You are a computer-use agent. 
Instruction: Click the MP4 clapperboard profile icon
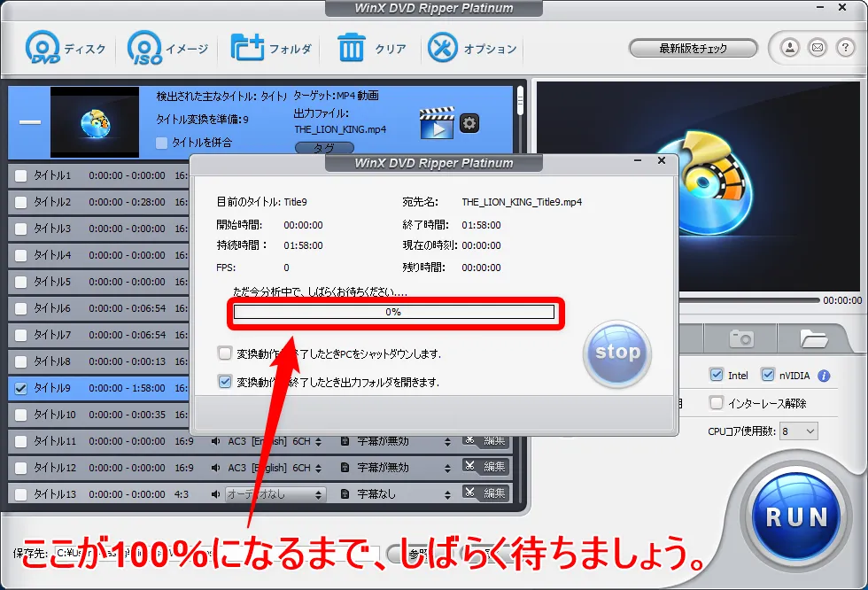437,123
